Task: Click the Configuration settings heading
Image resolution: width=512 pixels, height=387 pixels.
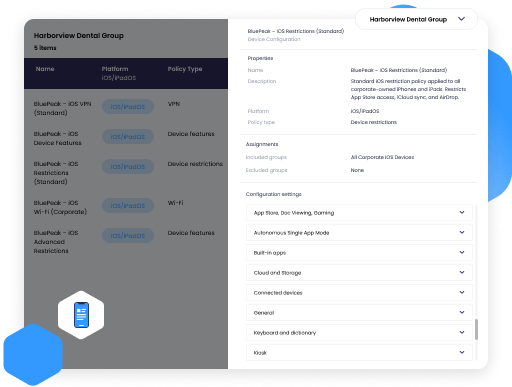Action: pyautogui.click(x=273, y=194)
